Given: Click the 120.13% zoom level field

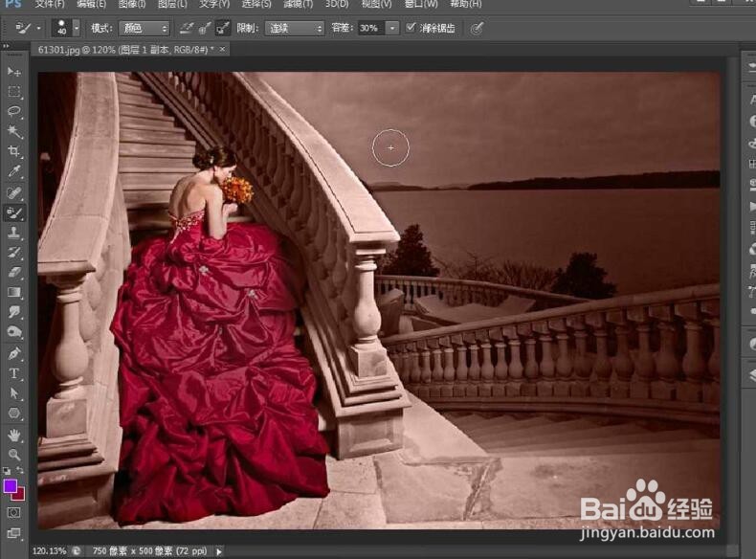Looking at the screenshot, I should click(49, 550).
